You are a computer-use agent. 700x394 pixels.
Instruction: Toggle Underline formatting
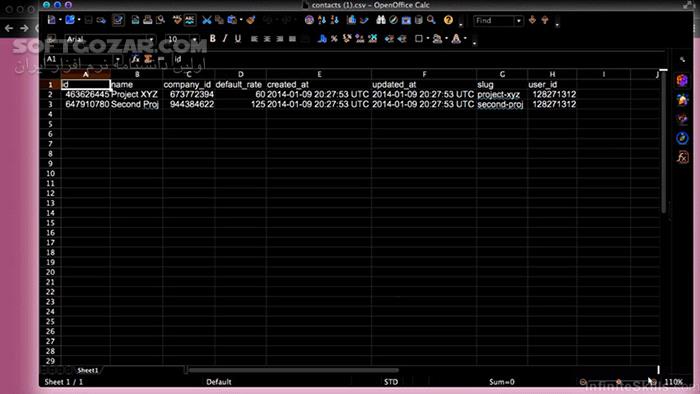coord(238,39)
